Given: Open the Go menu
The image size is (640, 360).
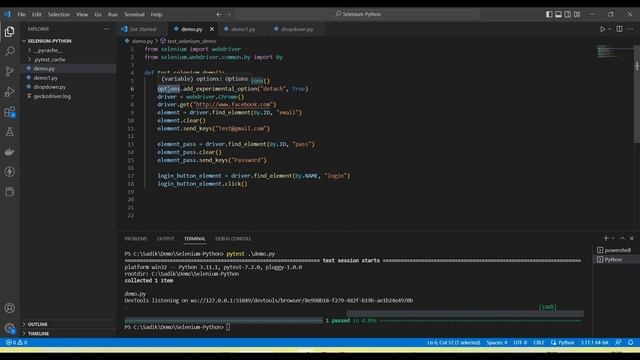Looking at the screenshot, I should (x=98, y=14).
